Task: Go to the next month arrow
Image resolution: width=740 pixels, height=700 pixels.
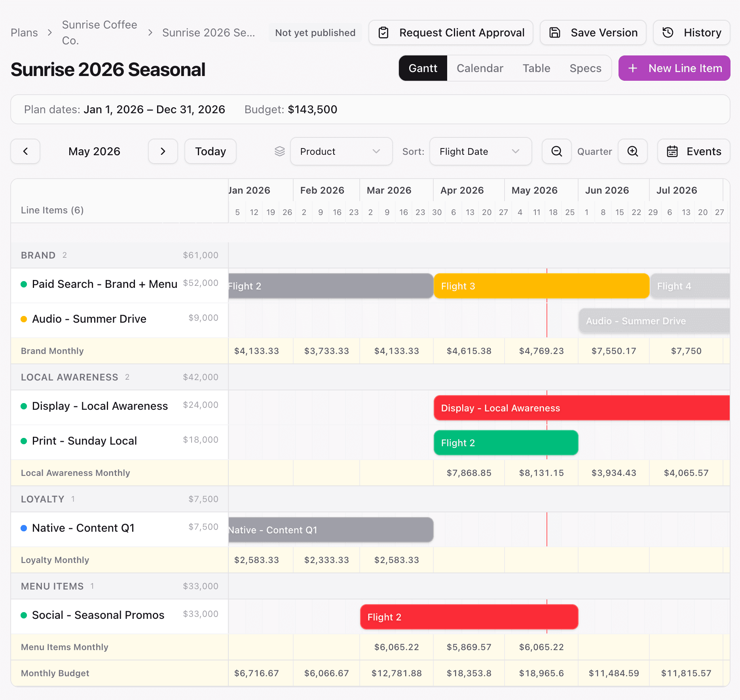Action: pos(163,151)
